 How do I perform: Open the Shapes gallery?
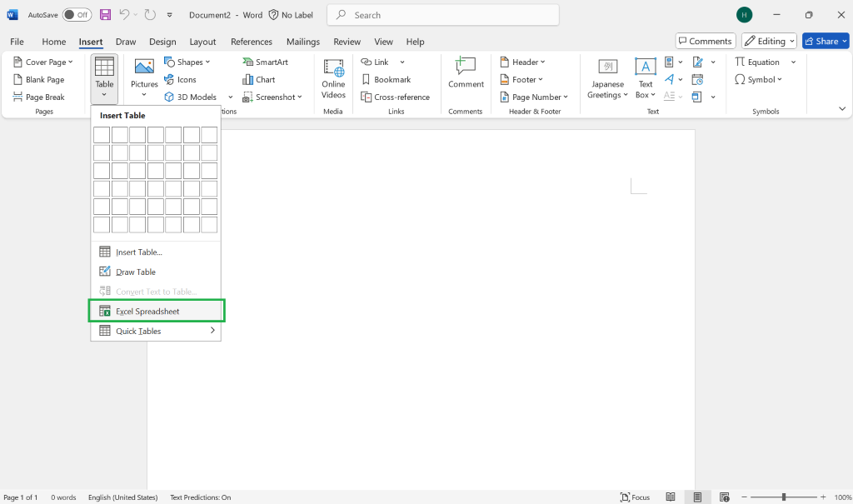point(187,62)
